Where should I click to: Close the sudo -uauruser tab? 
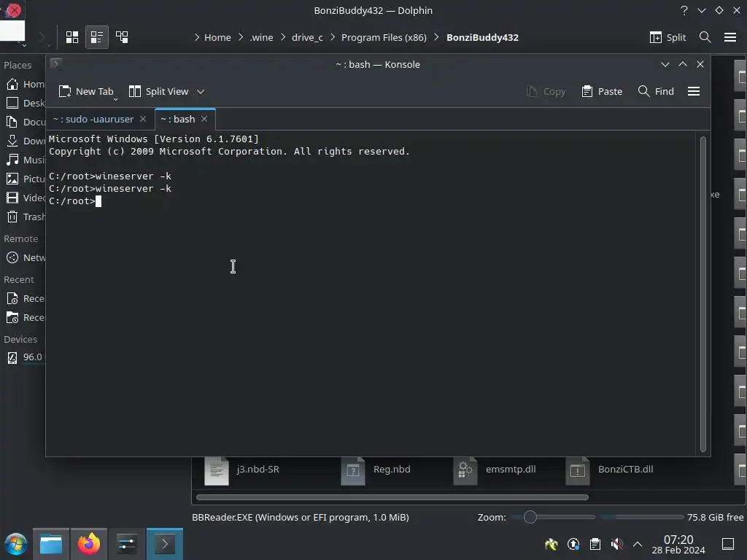point(143,119)
